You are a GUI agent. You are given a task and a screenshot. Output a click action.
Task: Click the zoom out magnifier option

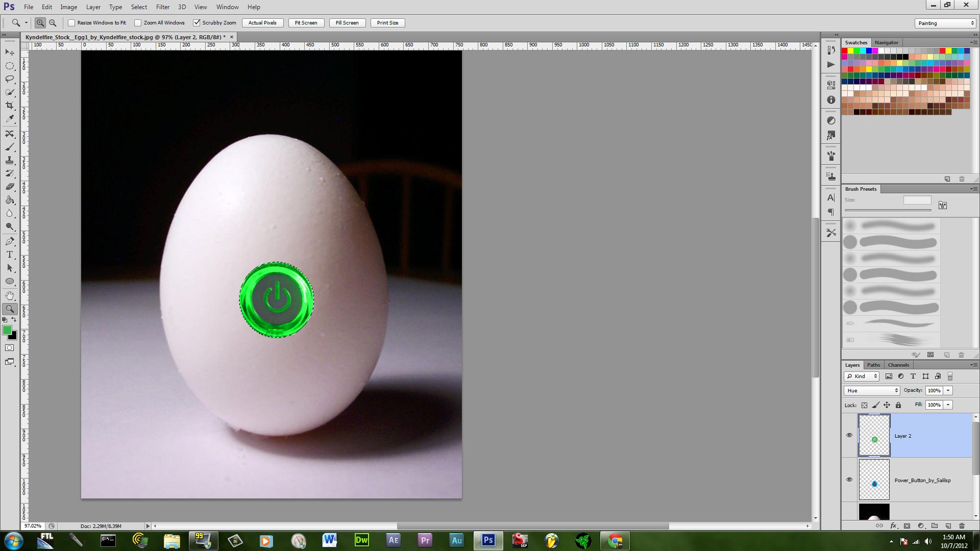[x=53, y=23]
